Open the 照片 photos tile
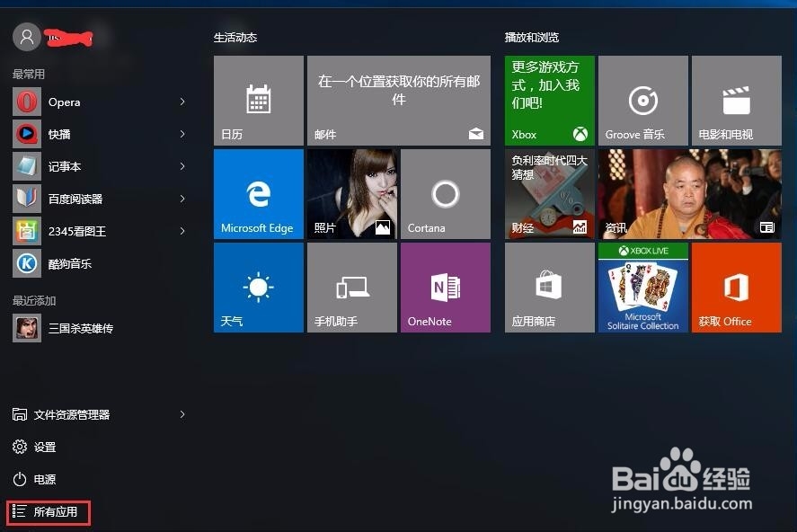The image size is (797, 532). (x=352, y=194)
